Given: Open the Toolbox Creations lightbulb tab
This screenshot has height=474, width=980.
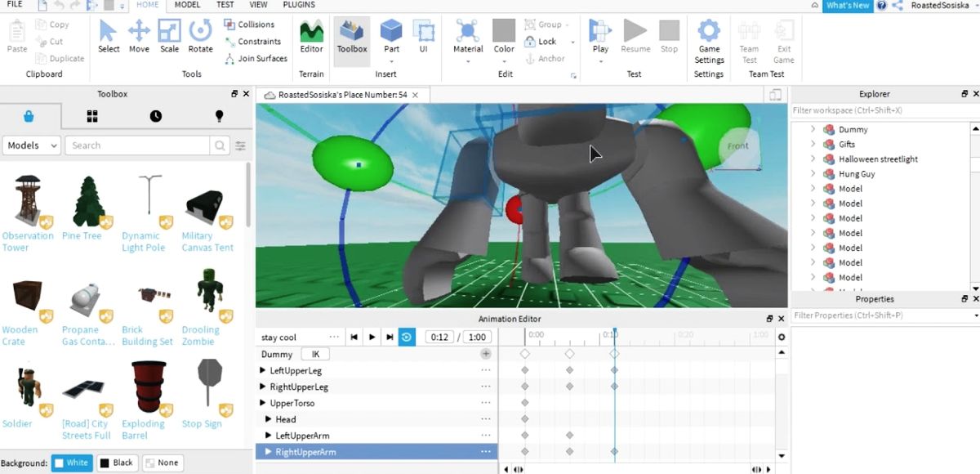Looking at the screenshot, I should 219,116.
